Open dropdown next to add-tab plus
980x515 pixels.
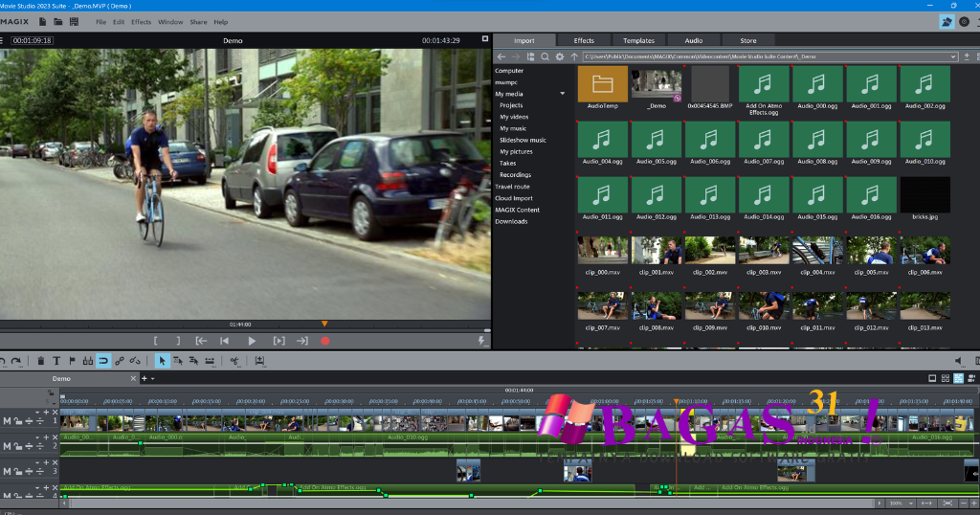pyautogui.click(x=152, y=379)
